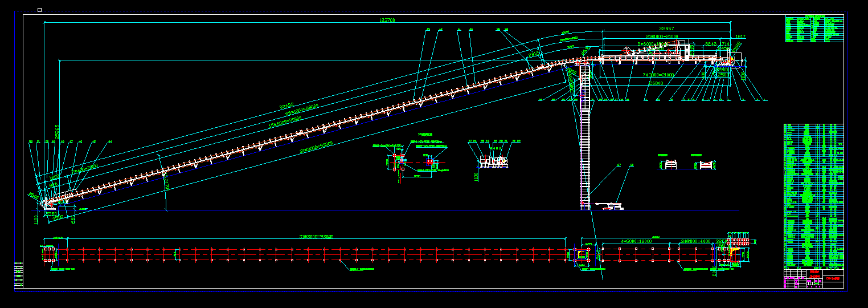
Task: Click the left cross-section view of conveyor
Action: 670,164
